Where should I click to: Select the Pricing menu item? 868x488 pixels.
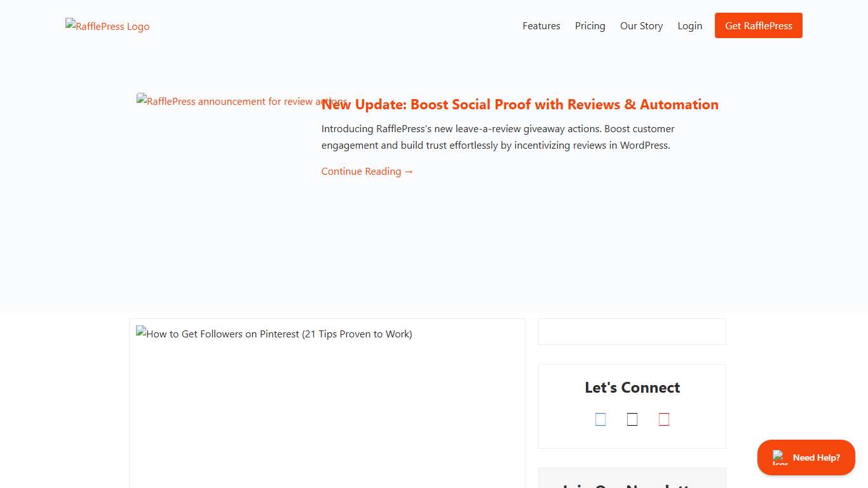pyautogui.click(x=590, y=25)
